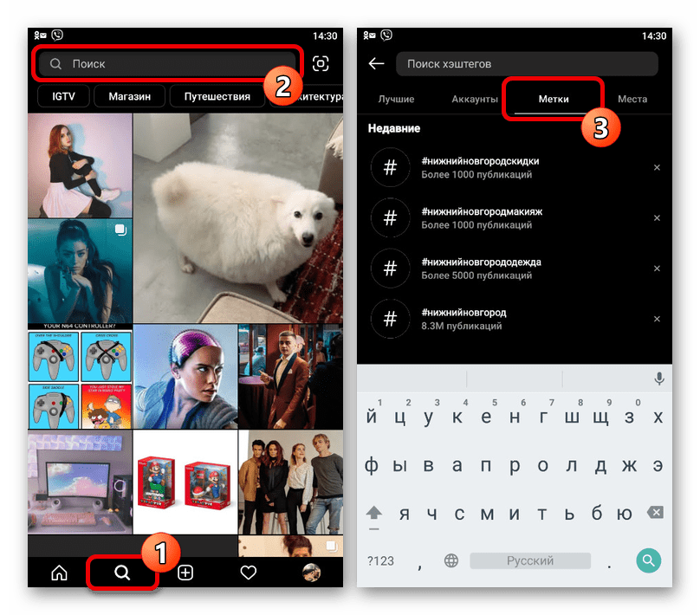Open hashtag #нижнийновгород with 8.3M posts
700x615 pixels.
click(x=515, y=319)
